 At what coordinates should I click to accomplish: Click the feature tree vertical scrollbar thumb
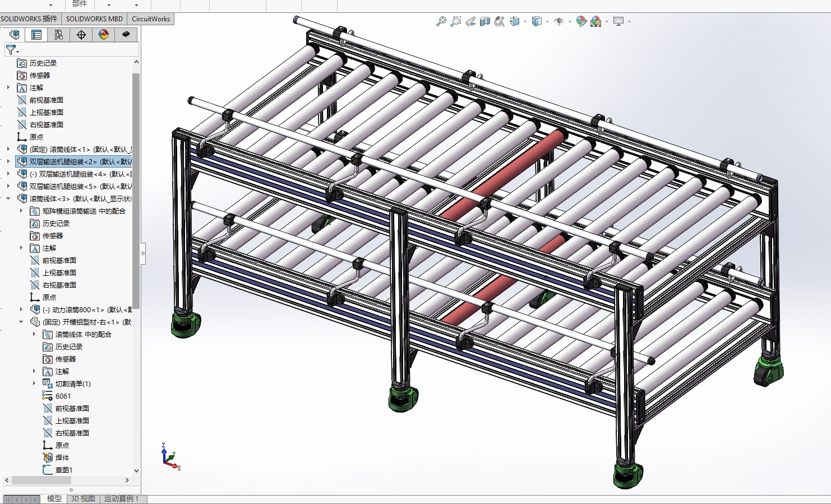(136, 191)
